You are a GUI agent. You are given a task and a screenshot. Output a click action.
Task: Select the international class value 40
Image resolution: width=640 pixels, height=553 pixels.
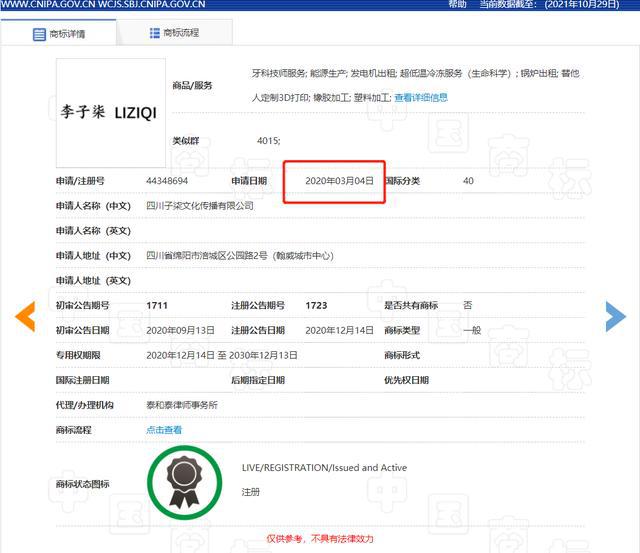tap(468, 181)
